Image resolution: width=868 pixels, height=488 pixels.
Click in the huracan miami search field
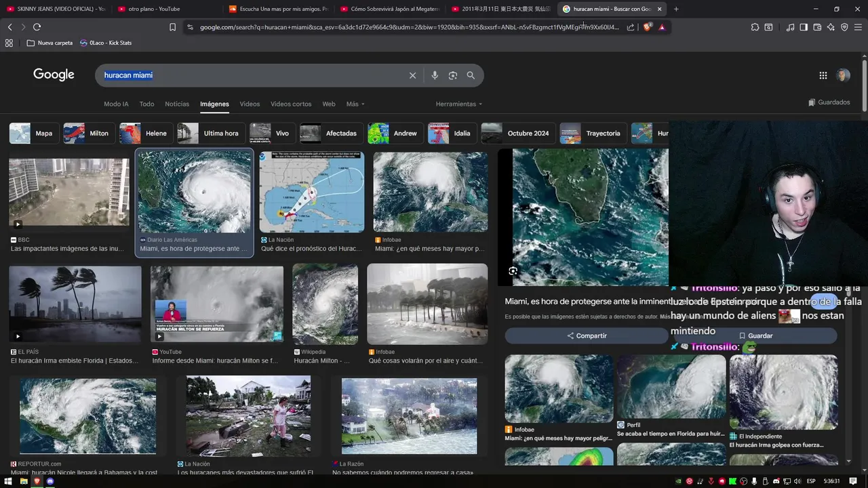pyautogui.click(x=254, y=75)
